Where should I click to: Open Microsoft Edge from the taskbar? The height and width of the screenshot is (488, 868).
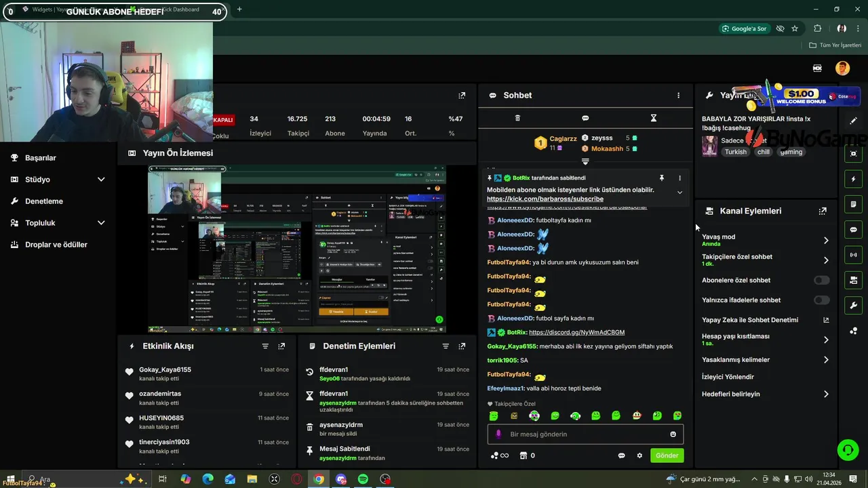(208, 479)
